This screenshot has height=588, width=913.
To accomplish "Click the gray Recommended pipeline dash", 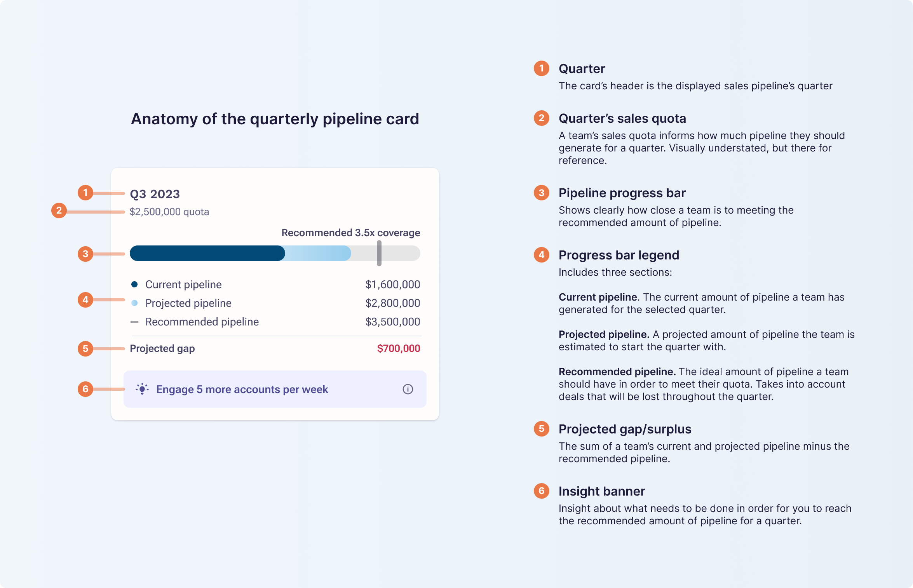I will point(134,322).
